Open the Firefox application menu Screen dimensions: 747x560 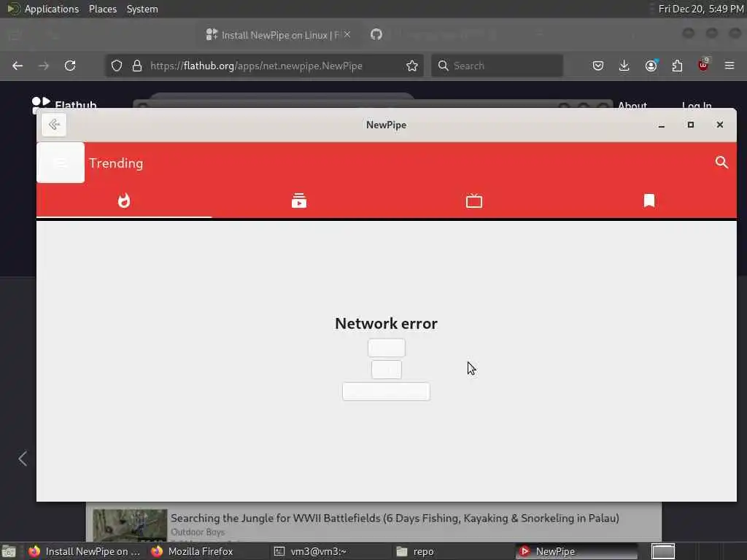729,66
